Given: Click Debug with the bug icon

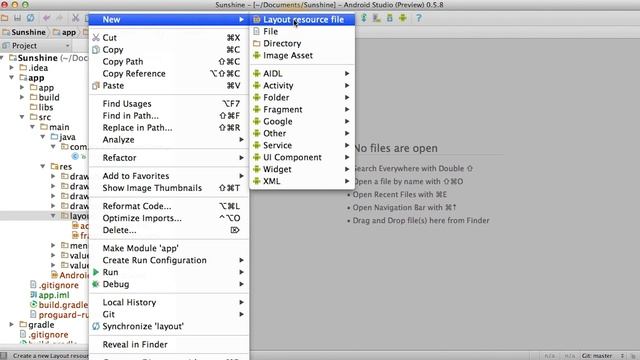Looking at the screenshot, I should pos(169,284).
